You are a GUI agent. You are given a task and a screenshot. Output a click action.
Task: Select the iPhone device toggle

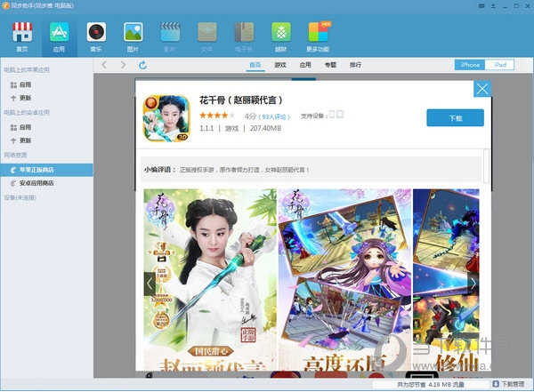coord(470,65)
